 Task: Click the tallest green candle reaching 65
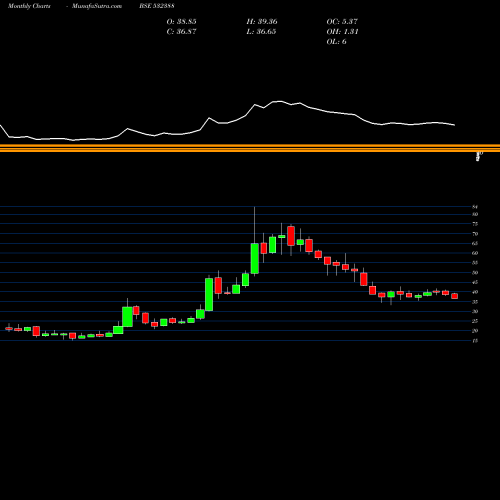click(255, 258)
